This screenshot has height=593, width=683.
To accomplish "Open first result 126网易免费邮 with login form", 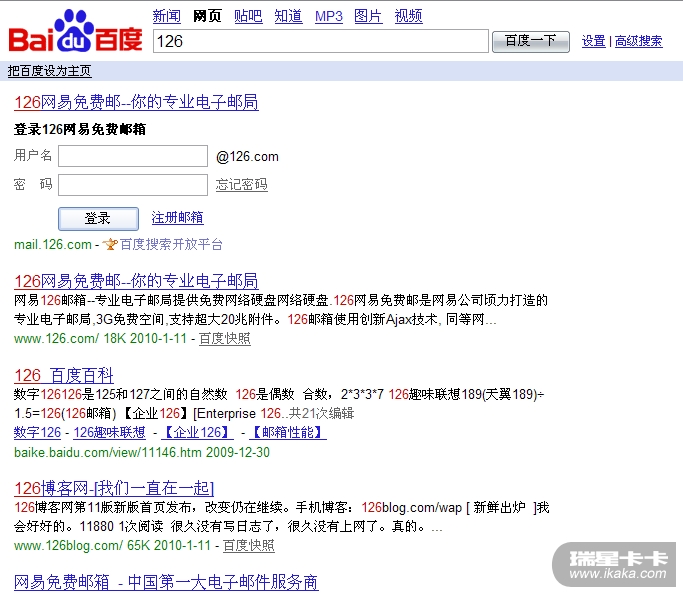I will pos(136,102).
